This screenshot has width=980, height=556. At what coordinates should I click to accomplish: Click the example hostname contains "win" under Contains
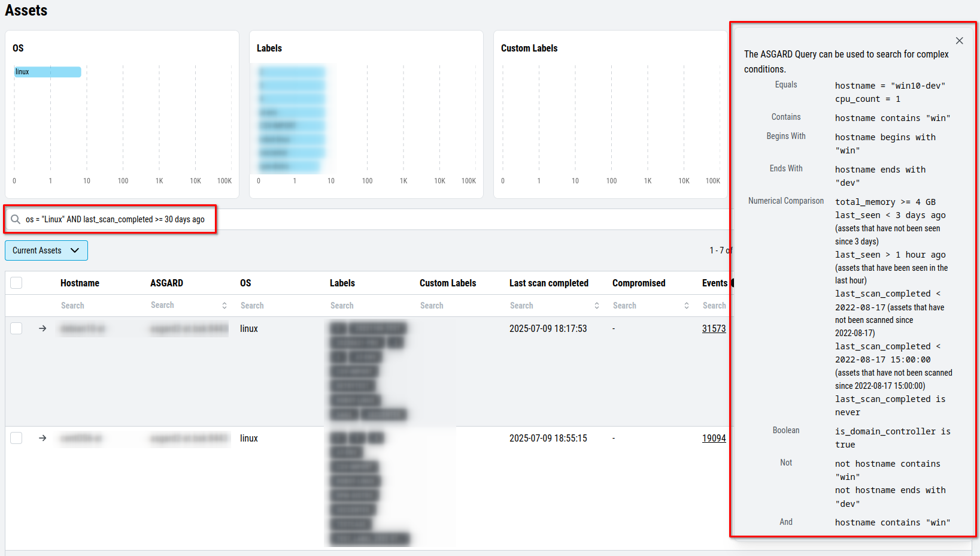(x=893, y=118)
